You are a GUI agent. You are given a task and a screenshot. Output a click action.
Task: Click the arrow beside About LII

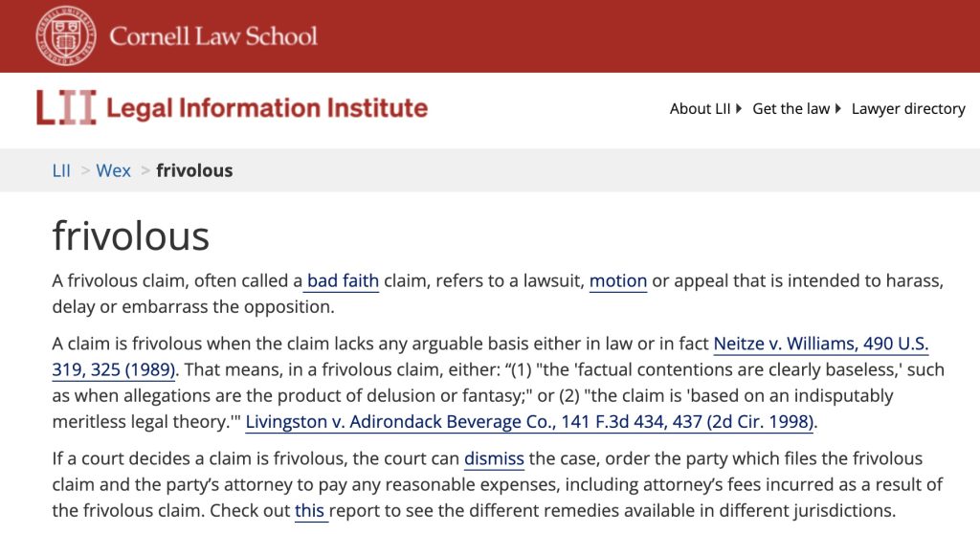[x=739, y=108]
